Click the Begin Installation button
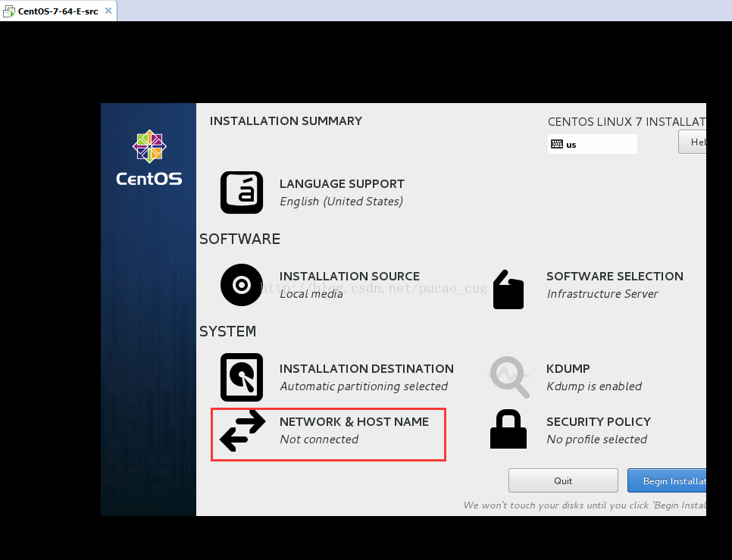Image resolution: width=732 pixels, height=560 pixels. tap(667, 480)
